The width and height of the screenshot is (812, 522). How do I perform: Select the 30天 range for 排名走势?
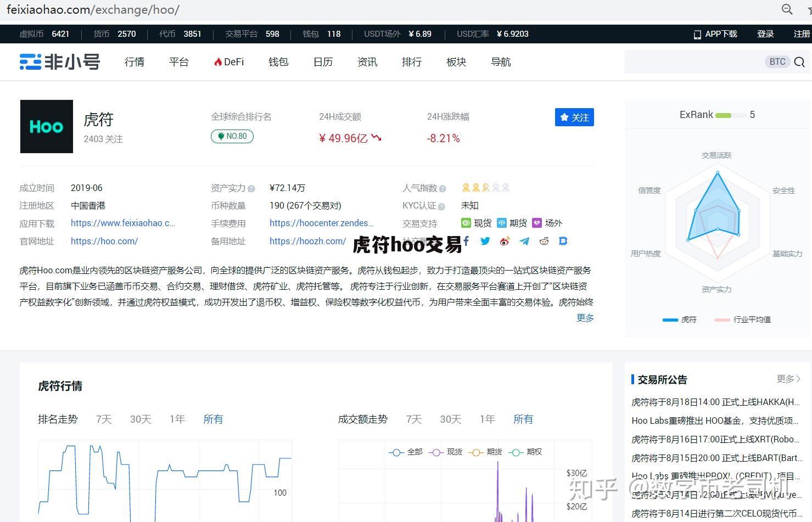tap(140, 419)
